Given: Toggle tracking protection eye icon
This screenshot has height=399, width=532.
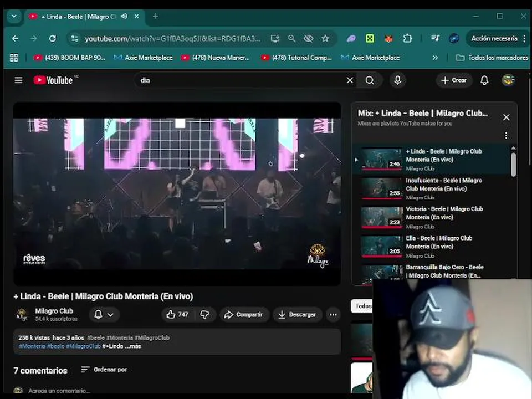Looking at the screenshot, I should 309,38.
